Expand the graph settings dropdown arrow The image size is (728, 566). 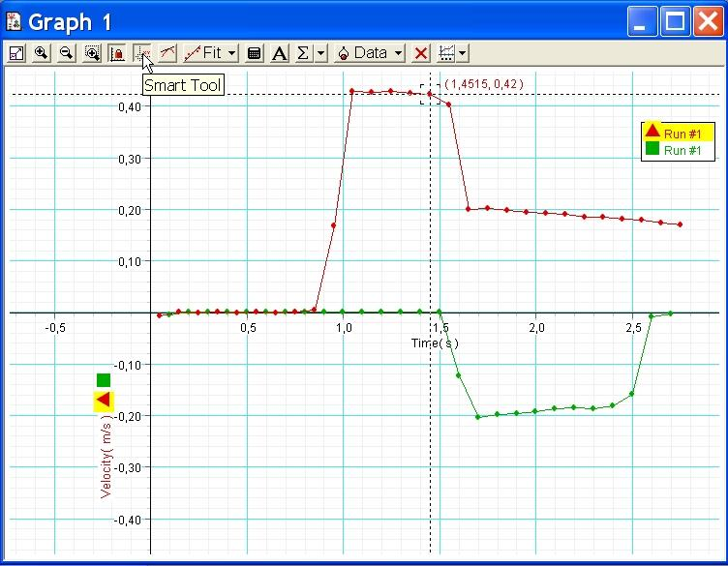click(x=463, y=53)
